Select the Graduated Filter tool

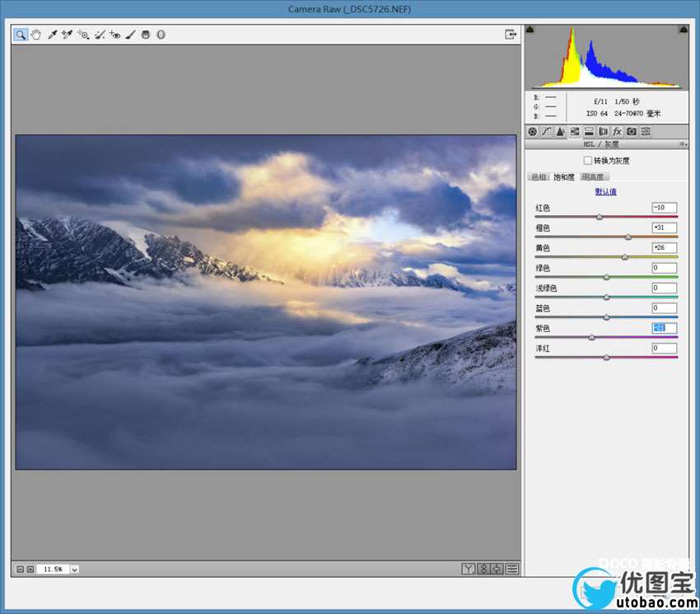(146, 35)
